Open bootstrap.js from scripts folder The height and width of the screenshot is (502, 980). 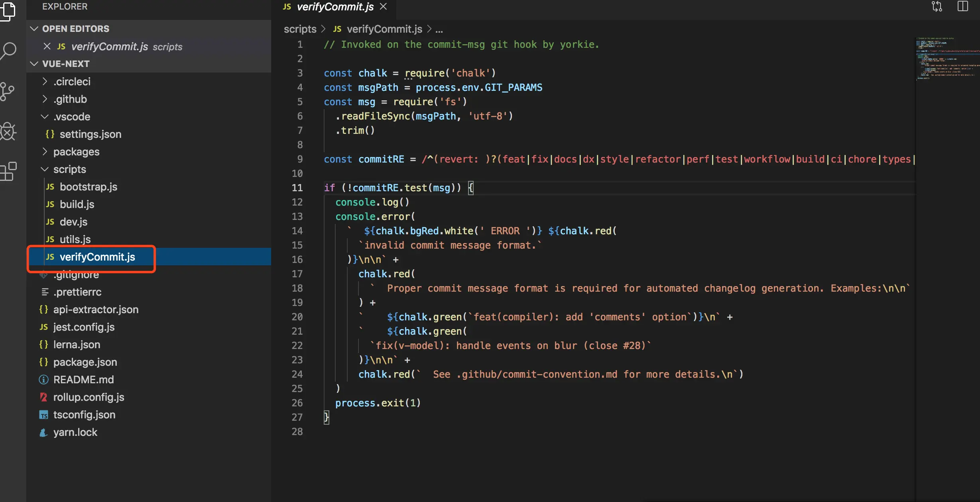point(88,187)
